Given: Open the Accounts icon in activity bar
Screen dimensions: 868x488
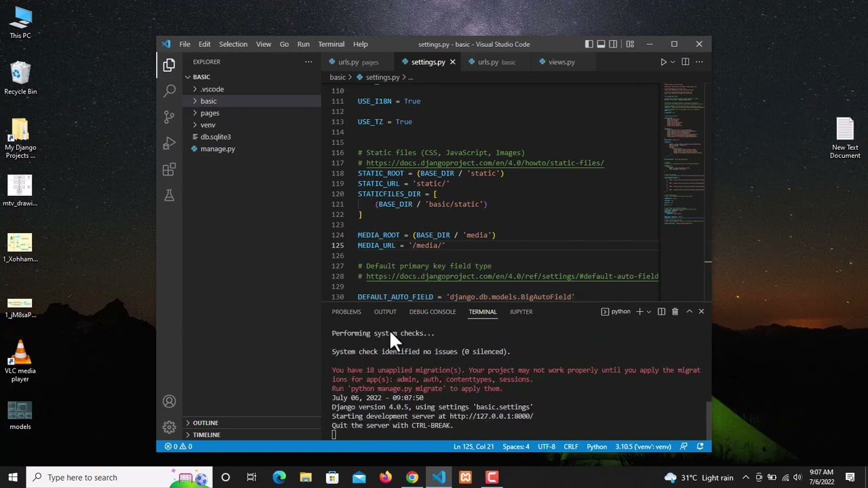Looking at the screenshot, I should [169, 401].
